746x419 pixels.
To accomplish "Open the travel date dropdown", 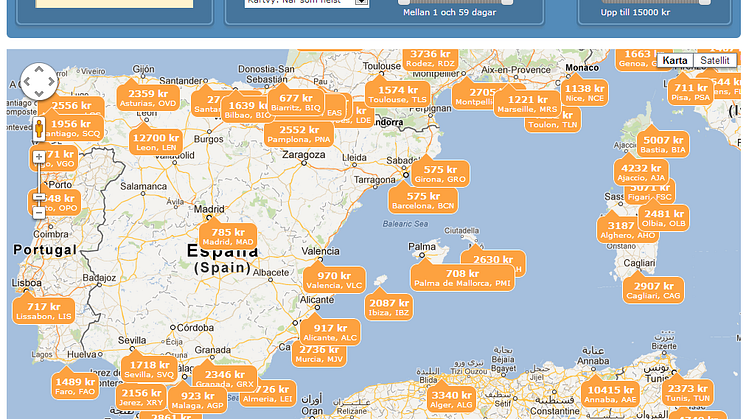I will pos(361,2).
